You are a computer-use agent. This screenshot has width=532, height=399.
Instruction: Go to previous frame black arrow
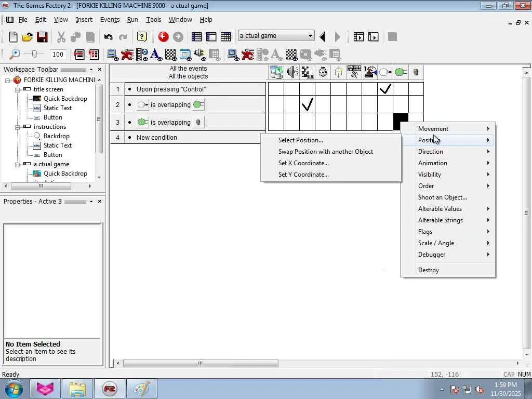point(323,37)
